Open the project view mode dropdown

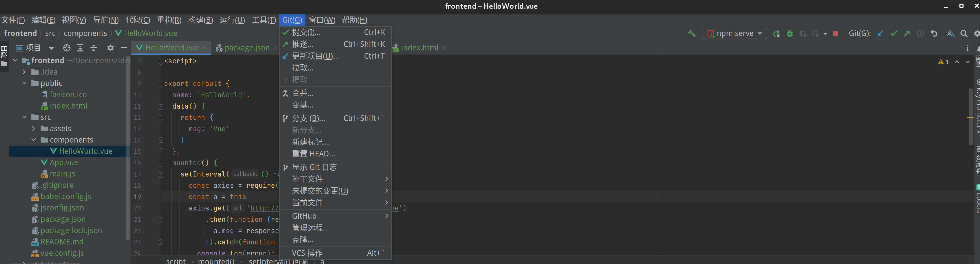51,48
